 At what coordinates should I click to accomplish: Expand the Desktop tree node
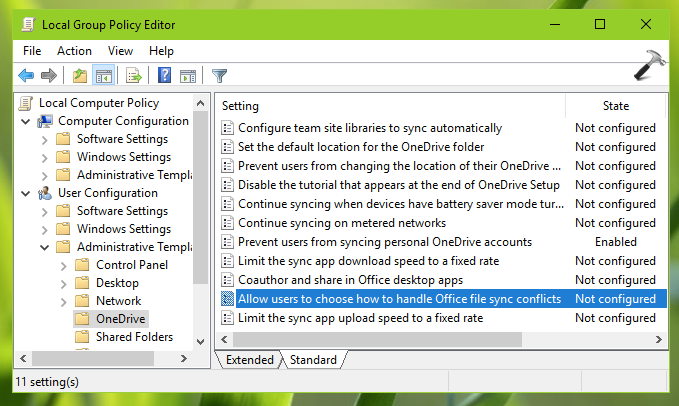tap(64, 284)
